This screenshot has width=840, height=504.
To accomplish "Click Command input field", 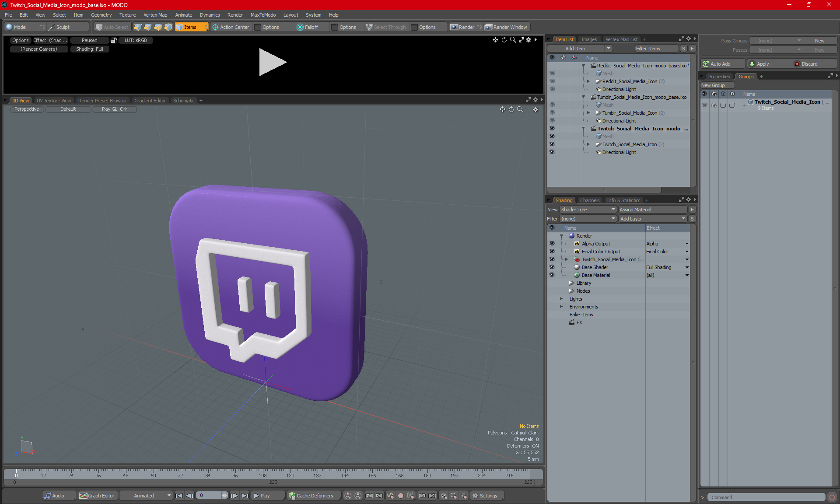I will [x=766, y=497].
